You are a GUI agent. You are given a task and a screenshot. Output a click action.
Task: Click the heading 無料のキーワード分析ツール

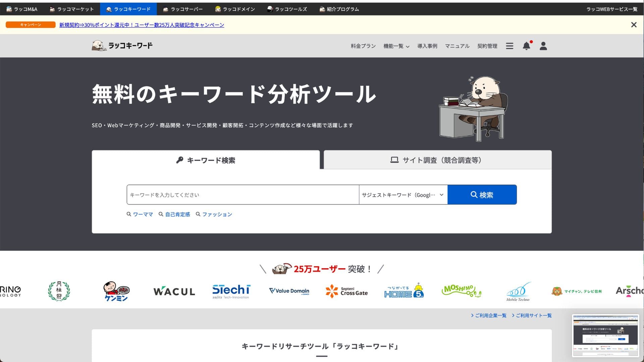click(x=234, y=94)
